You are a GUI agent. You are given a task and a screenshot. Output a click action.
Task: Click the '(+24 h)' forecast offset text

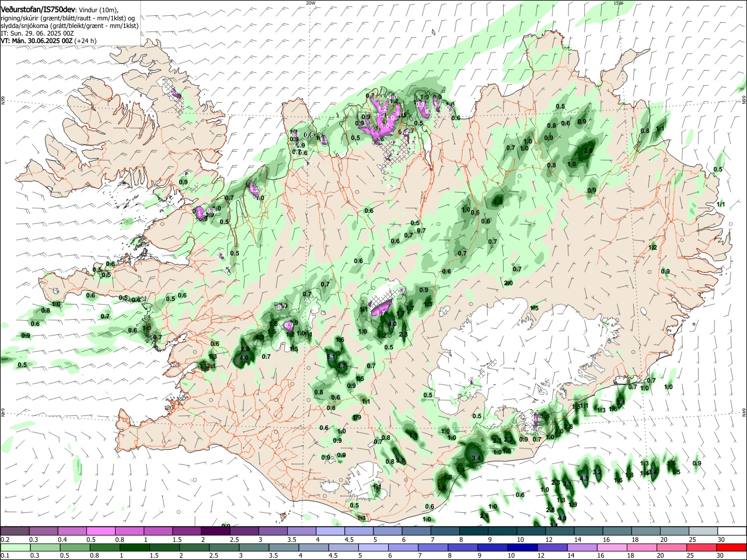[86, 41]
